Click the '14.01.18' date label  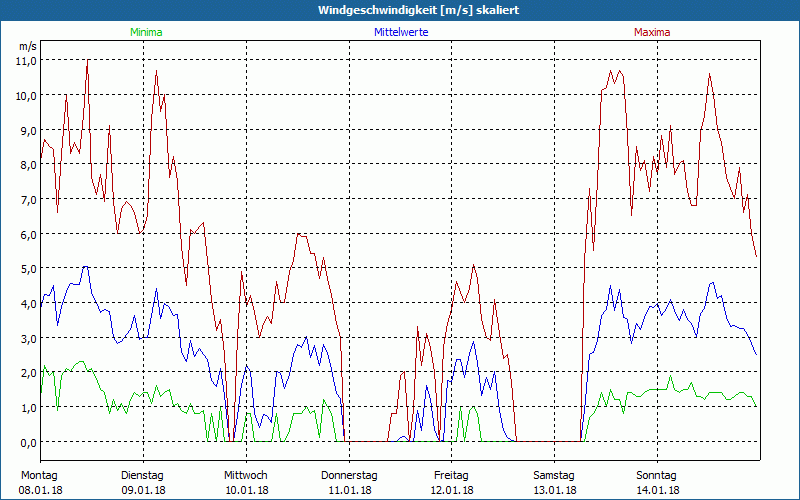657,490
